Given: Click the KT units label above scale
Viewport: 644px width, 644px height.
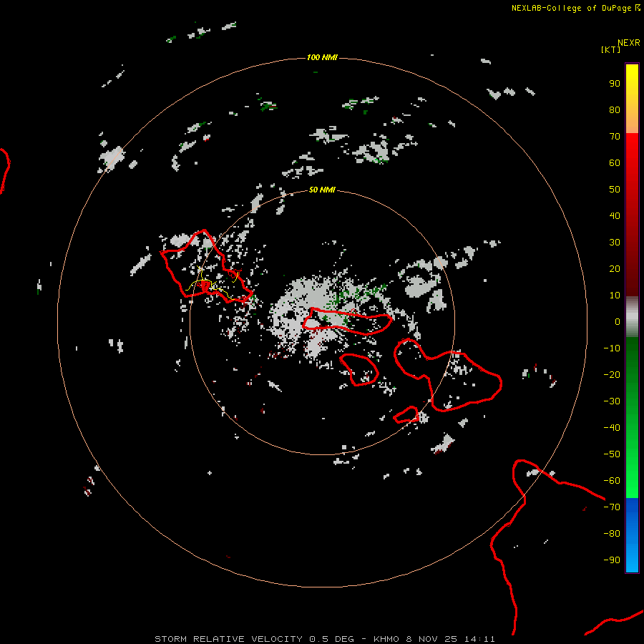Looking at the screenshot, I should 611,49.
